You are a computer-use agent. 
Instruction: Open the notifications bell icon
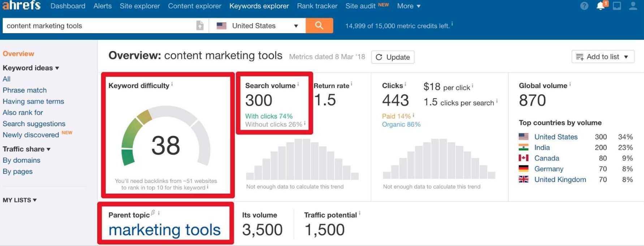click(x=601, y=6)
